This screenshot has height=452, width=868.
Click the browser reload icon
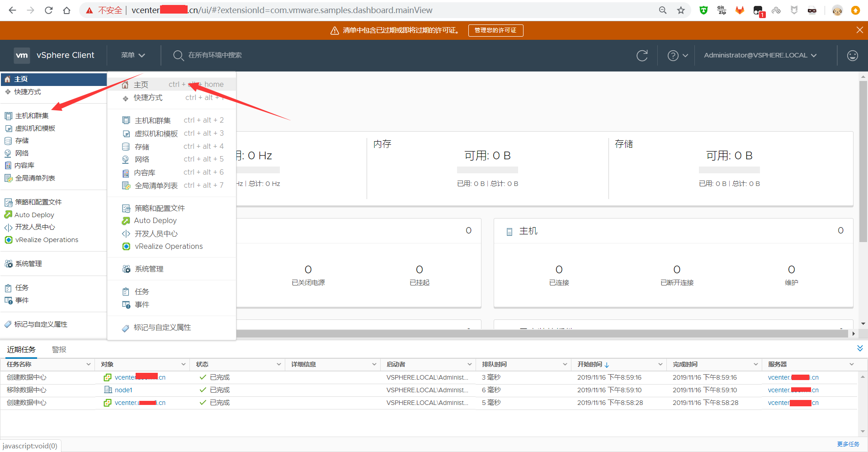[x=48, y=10]
